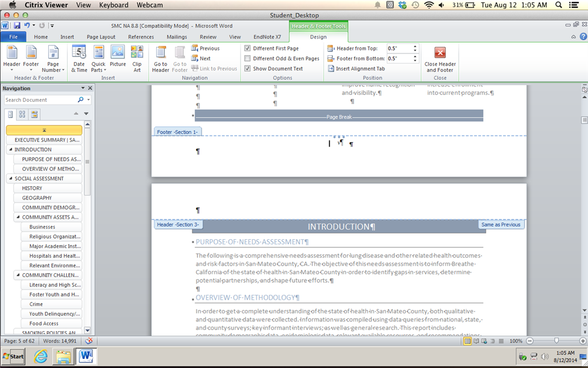
Task: Open the EndNote X7 tab
Action: pos(267,37)
